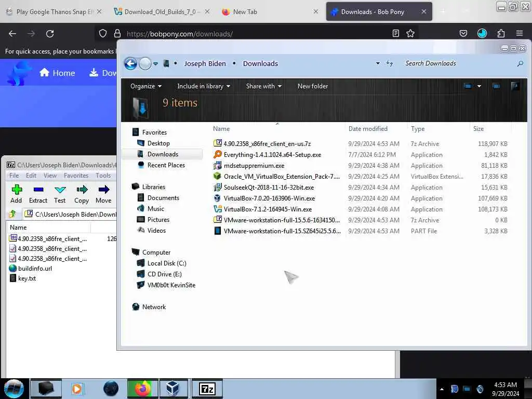532x399 pixels.
Task: Select VMware-workstation PART File
Action: coord(282,231)
